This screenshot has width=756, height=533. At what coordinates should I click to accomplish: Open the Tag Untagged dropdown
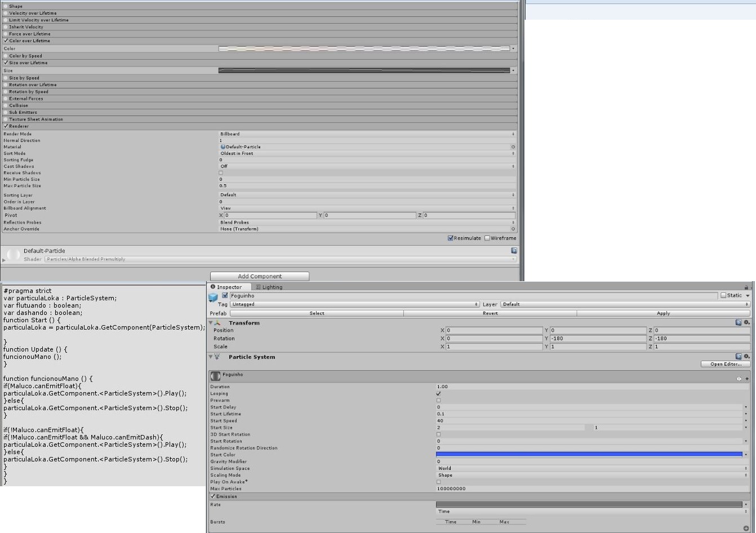355,304
